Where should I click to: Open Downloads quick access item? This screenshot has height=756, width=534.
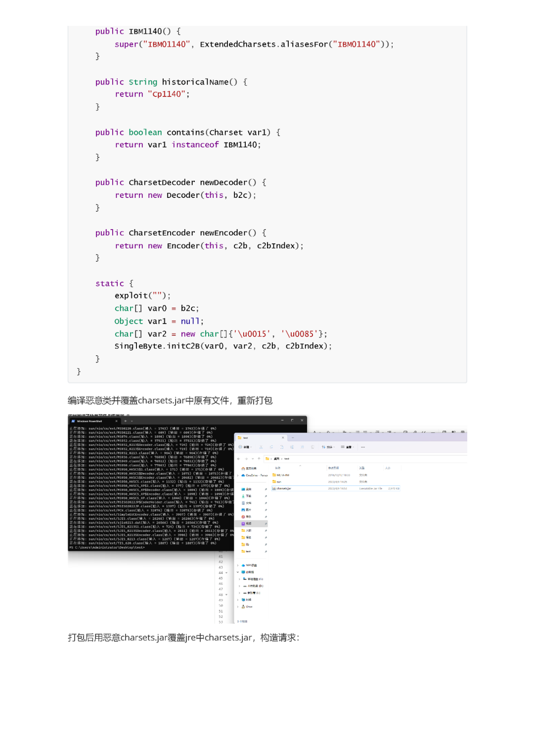(x=247, y=496)
